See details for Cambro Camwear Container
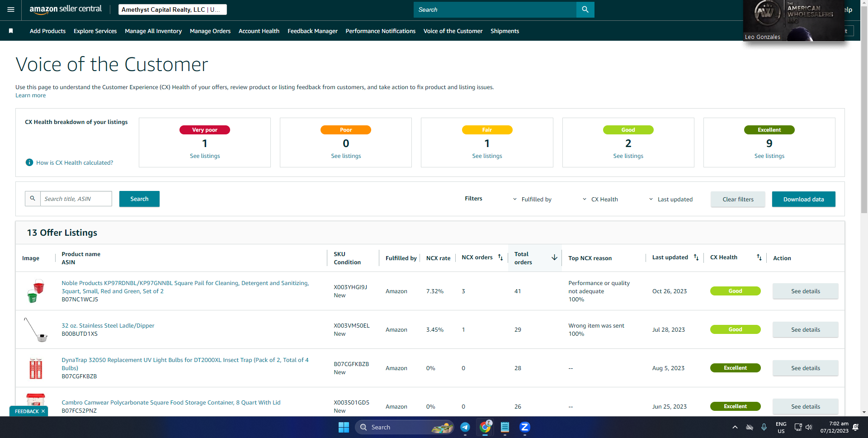 [x=805, y=407]
